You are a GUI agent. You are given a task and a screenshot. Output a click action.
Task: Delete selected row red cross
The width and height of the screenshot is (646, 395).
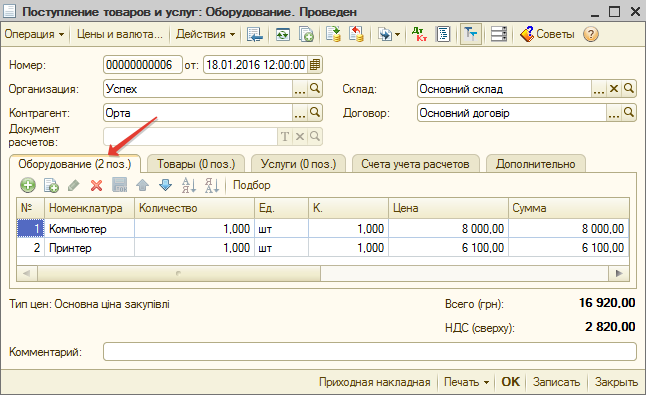click(x=96, y=185)
